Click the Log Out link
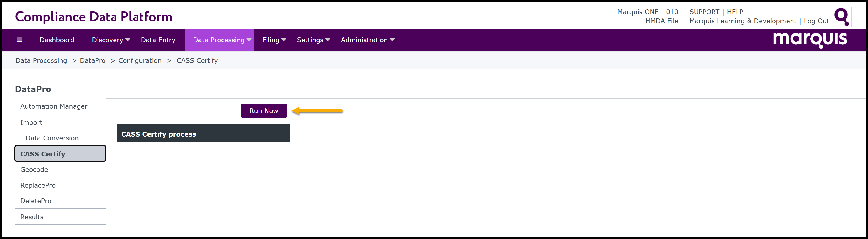 (x=816, y=21)
